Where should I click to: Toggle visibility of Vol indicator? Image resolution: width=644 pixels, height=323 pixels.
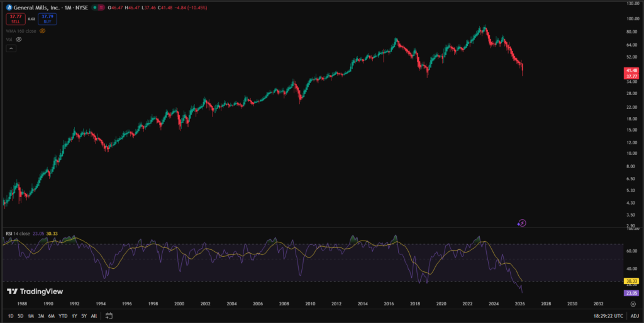pyautogui.click(x=18, y=40)
